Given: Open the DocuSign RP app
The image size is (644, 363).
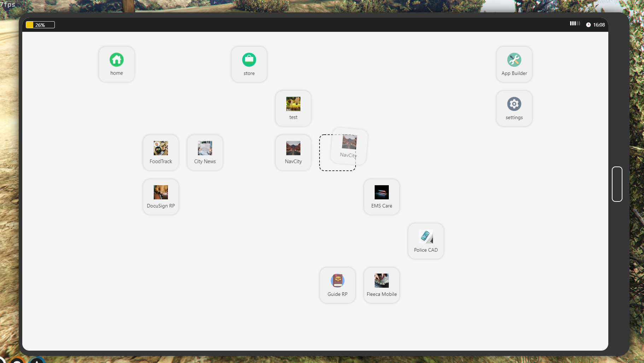Looking at the screenshot, I should (x=161, y=197).
